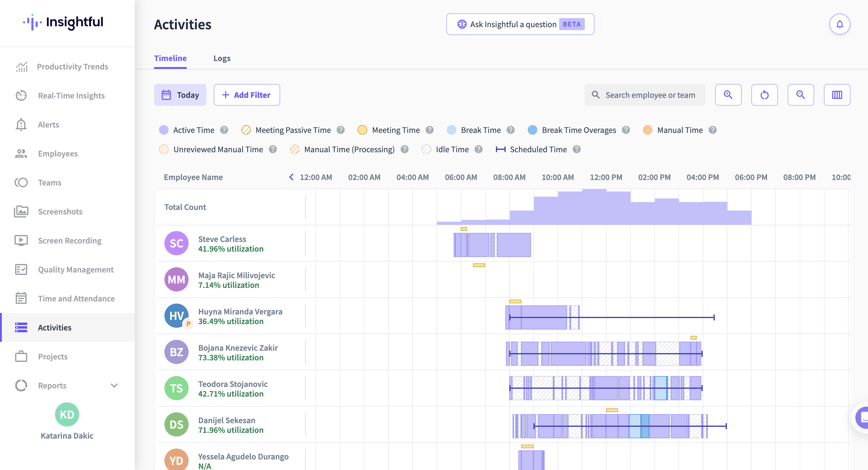Viewport: 868px width, 470px height.
Task: Show help for Manual Time
Action: [x=712, y=130]
